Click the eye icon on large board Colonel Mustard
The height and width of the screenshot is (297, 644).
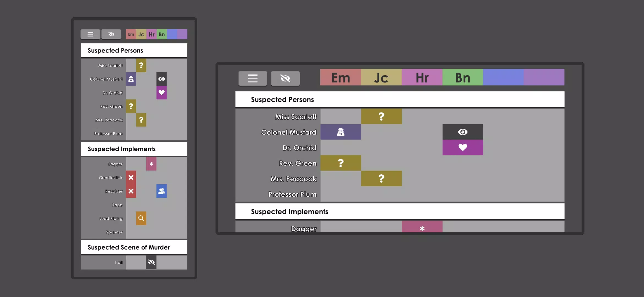point(462,131)
